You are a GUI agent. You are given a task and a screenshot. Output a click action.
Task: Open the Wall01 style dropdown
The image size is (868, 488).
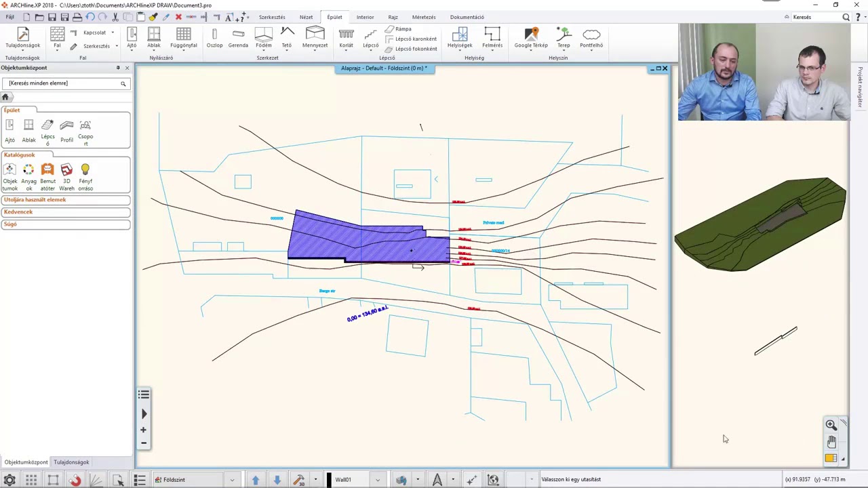(x=378, y=480)
